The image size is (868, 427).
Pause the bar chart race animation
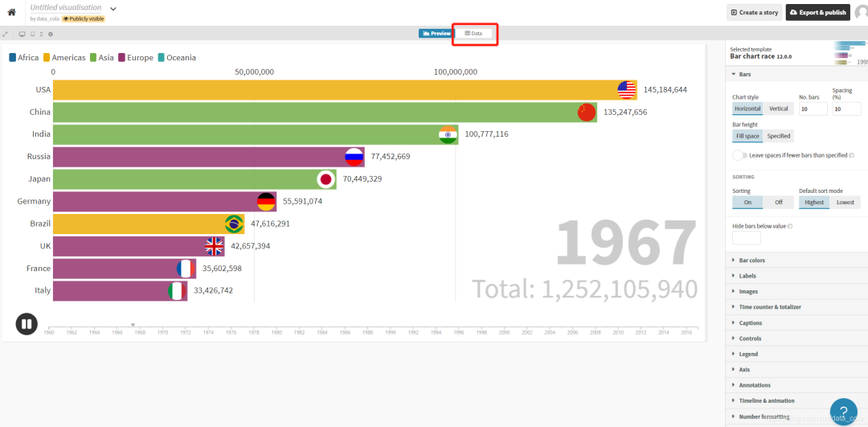[27, 324]
